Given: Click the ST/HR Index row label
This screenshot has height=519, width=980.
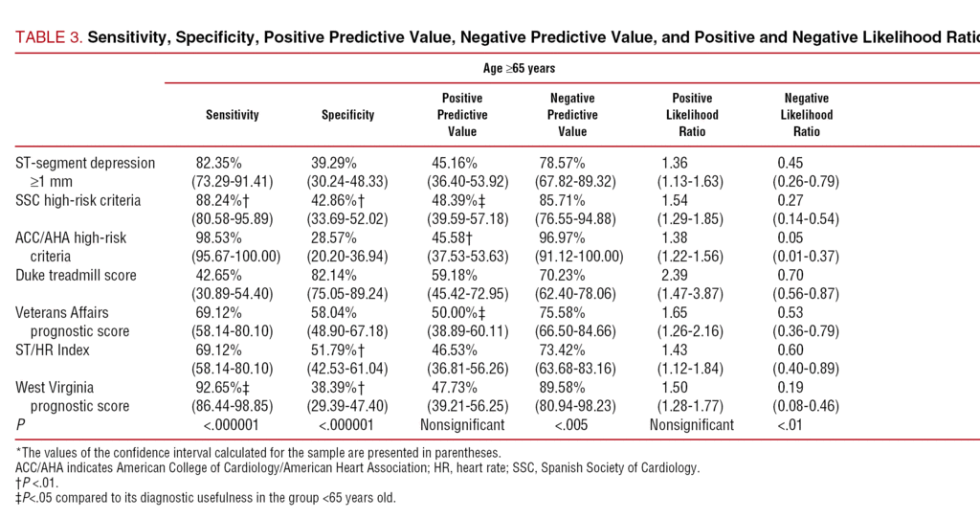Looking at the screenshot, I should pyautogui.click(x=53, y=350).
